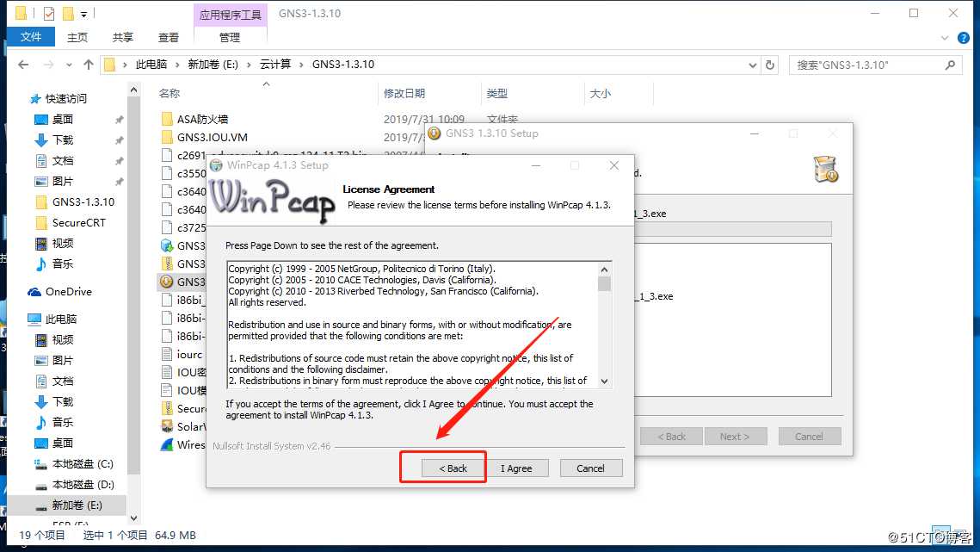The height and width of the screenshot is (552, 980).
Task: Sort by 名称 column header
Action: pos(169,93)
